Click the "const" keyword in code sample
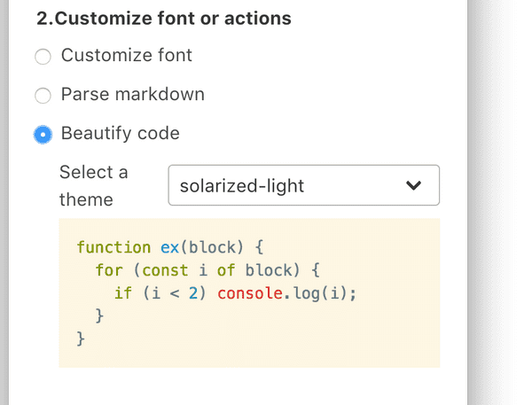532x405 pixels. pyautogui.click(x=166, y=270)
